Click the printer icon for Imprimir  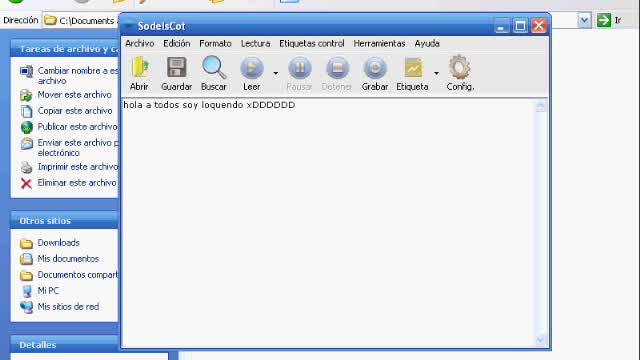(x=26, y=167)
